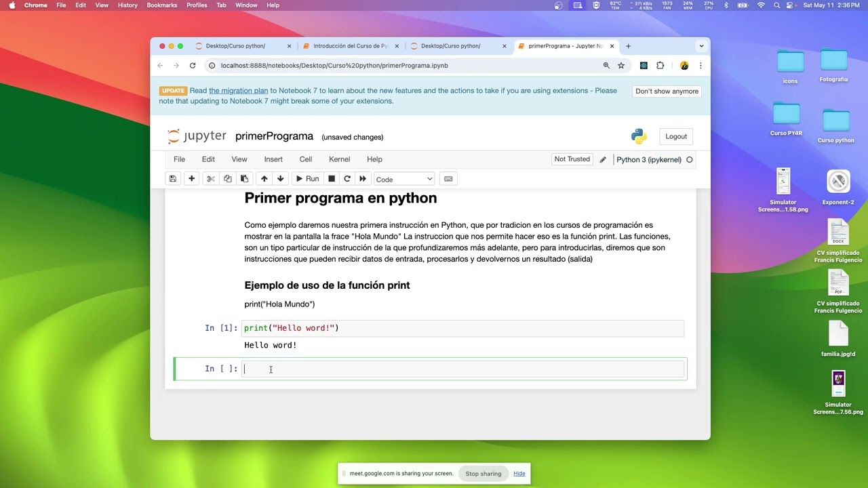Open the icons folder on desktop
The image size is (868, 488).
(791, 66)
